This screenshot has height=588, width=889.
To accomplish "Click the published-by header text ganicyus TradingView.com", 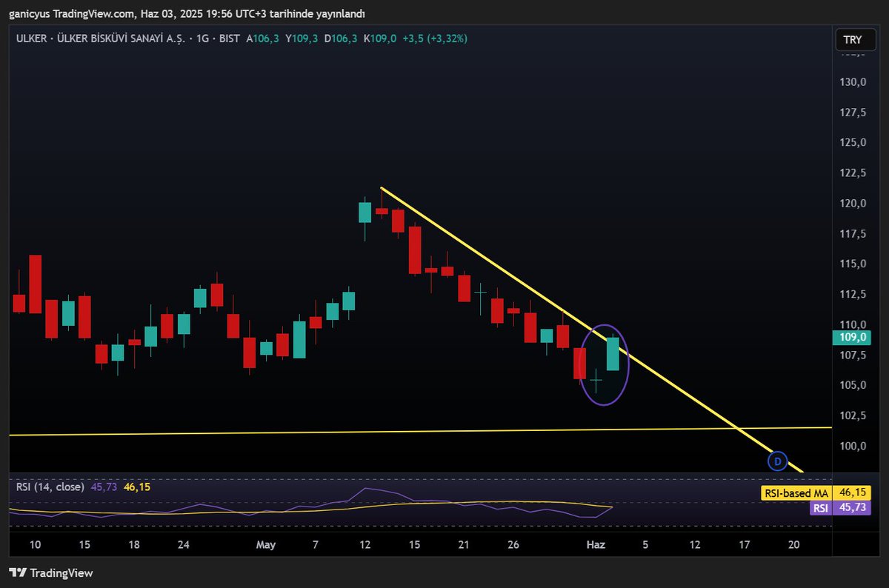I will pyautogui.click(x=73, y=14).
